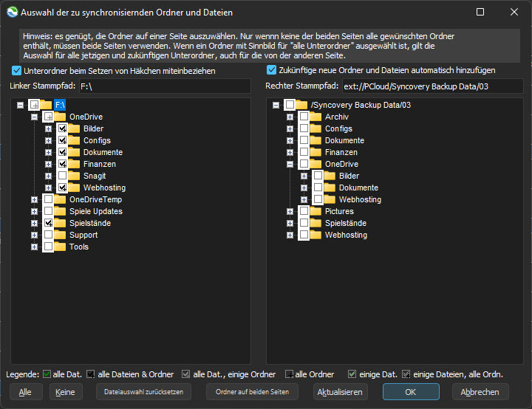The image size is (532, 409).
Task: Click 'Dateiauswahl zurücksetzen' button
Action: (x=143, y=391)
